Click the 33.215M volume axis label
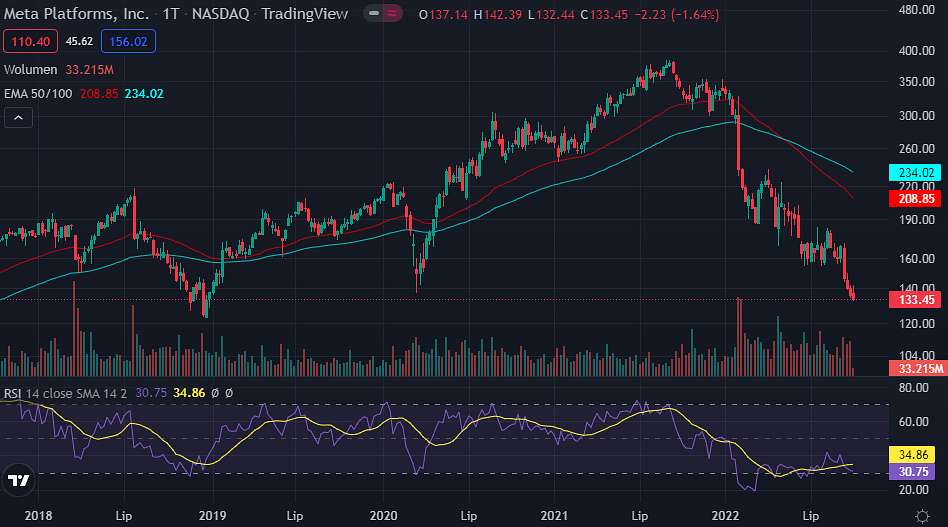Image resolution: width=948 pixels, height=527 pixels. click(x=918, y=369)
